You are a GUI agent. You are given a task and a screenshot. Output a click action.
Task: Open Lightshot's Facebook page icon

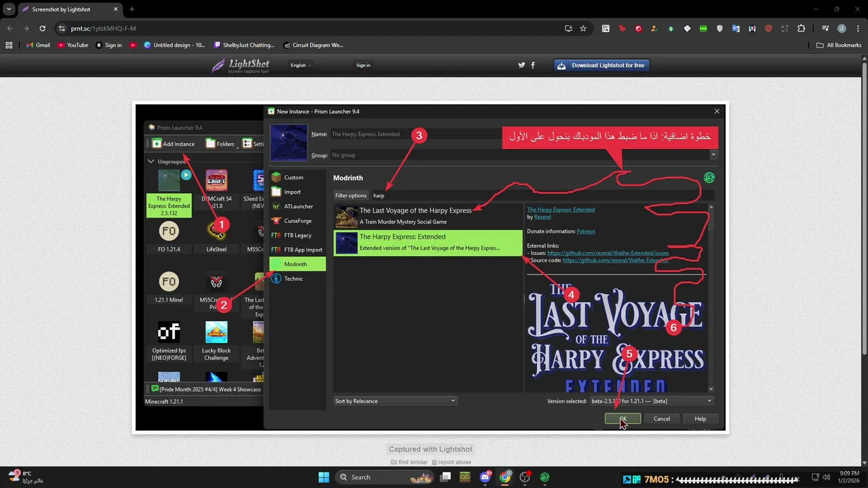pyautogui.click(x=533, y=65)
